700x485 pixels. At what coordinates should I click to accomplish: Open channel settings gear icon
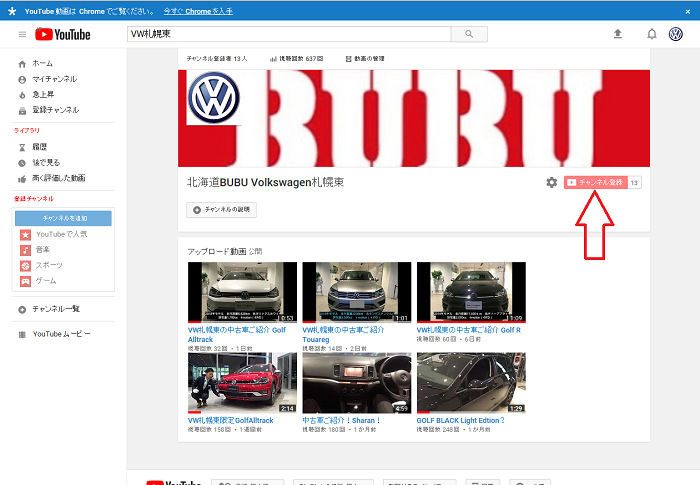(x=552, y=183)
